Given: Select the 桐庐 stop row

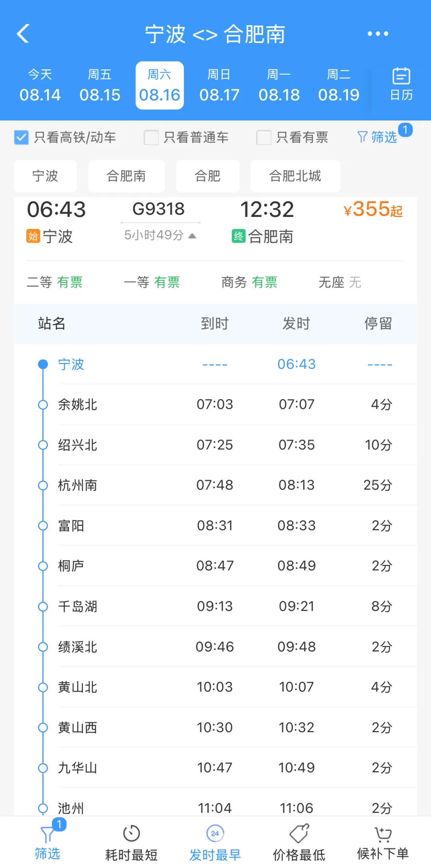Looking at the screenshot, I should pos(215,566).
